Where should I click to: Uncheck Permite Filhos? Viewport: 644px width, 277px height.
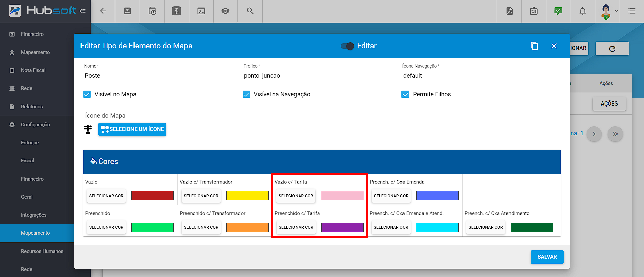click(405, 94)
